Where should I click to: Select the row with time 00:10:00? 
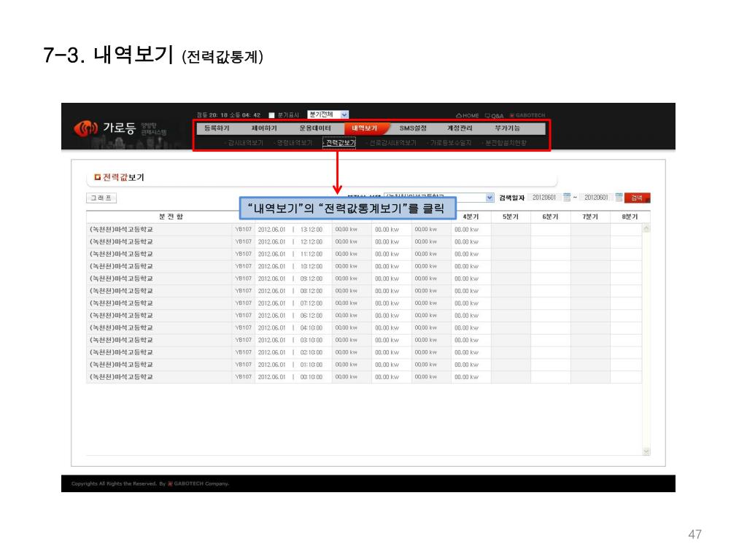364,377
